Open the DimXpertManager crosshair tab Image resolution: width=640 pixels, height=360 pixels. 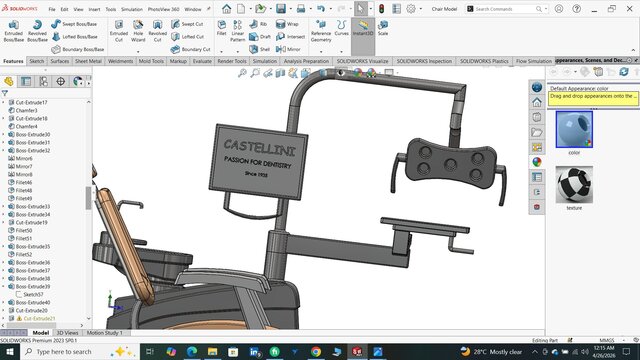[x=60, y=82]
